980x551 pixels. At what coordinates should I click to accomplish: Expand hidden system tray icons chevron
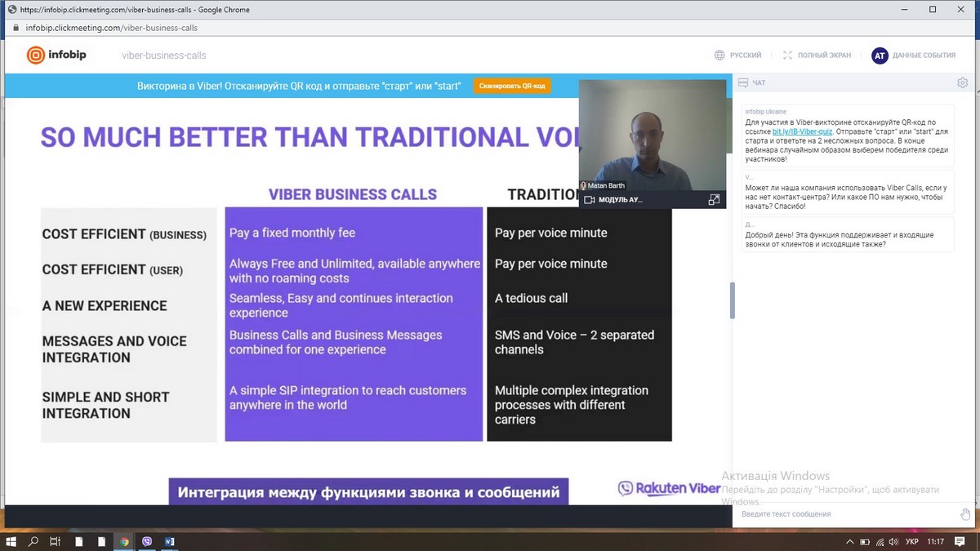(x=851, y=541)
